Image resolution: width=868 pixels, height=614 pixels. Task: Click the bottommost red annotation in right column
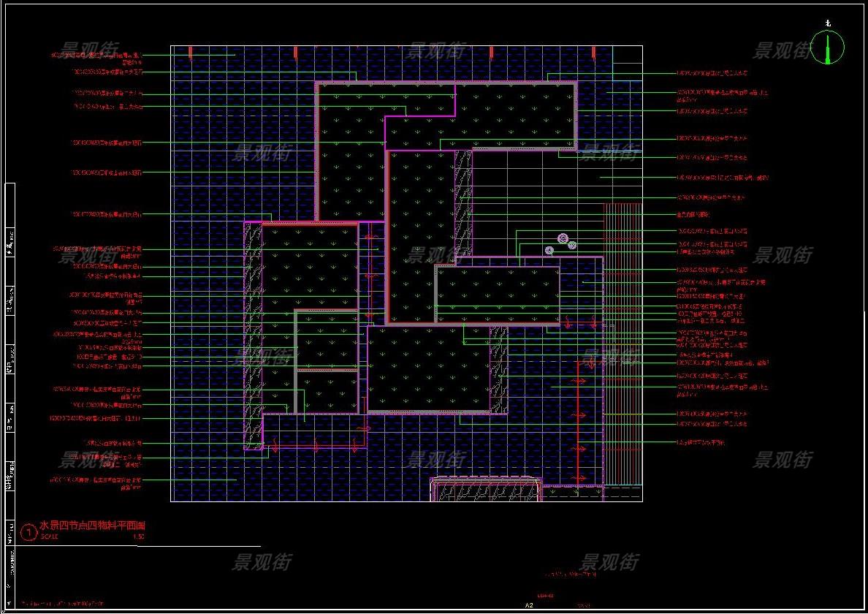pyautogui.click(x=701, y=442)
